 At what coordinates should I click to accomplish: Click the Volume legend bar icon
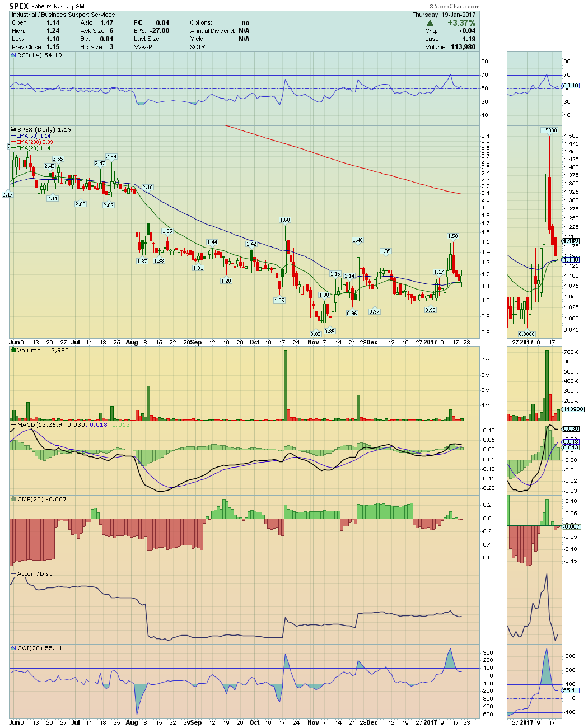14,350
